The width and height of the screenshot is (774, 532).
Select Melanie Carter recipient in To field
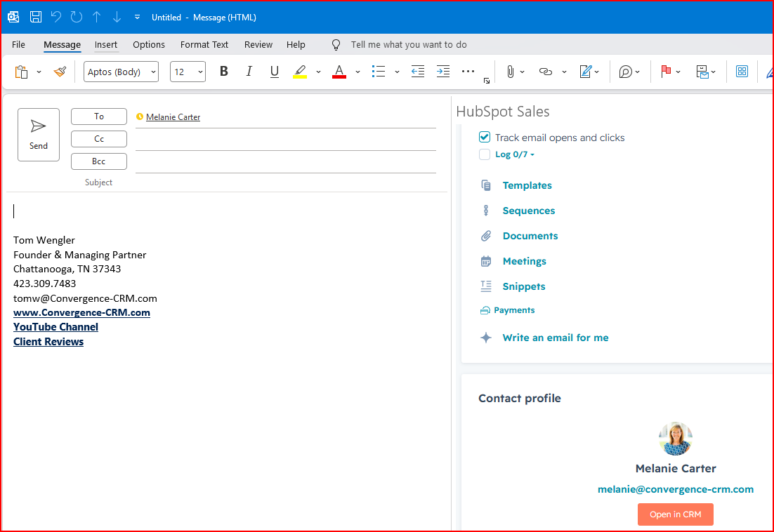(173, 117)
